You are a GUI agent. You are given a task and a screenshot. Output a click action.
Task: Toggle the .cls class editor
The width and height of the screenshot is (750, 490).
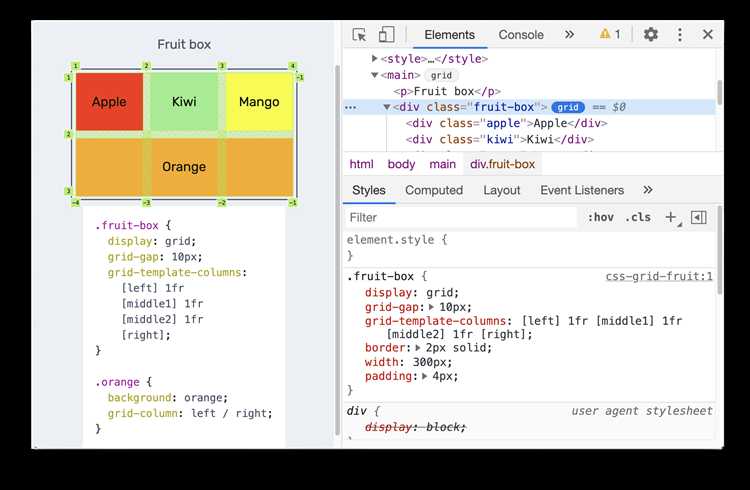click(x=638, y=217)
